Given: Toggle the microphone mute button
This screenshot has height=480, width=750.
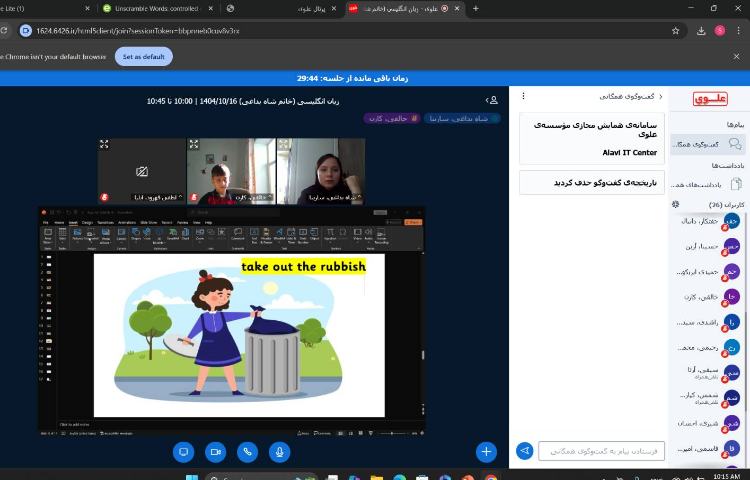Looking at the screenshot, I should [x=279, y=452].
